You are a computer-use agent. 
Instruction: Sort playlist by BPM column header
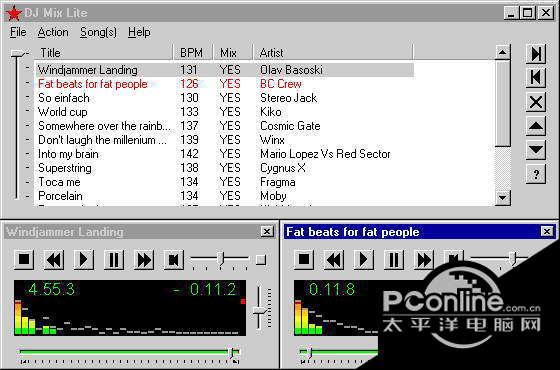pos(193,52)
